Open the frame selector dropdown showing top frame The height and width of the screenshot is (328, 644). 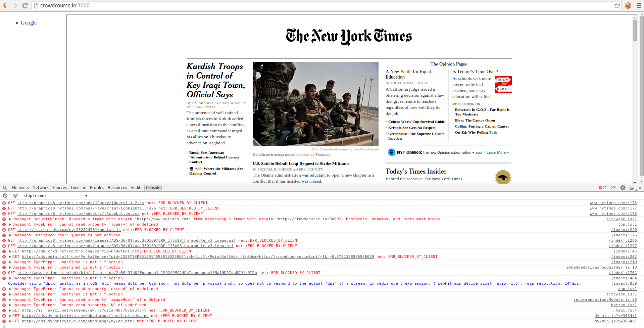pos(55,195)
